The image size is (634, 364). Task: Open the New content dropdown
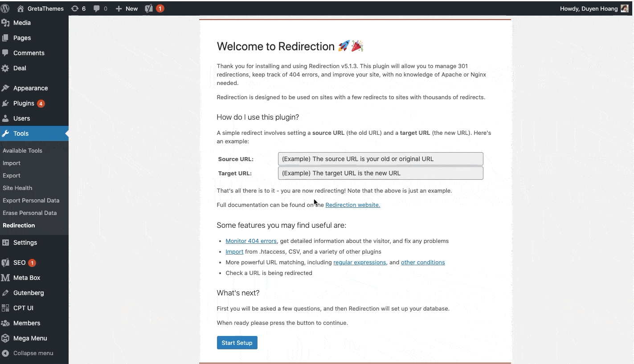[x=127, y=8]
